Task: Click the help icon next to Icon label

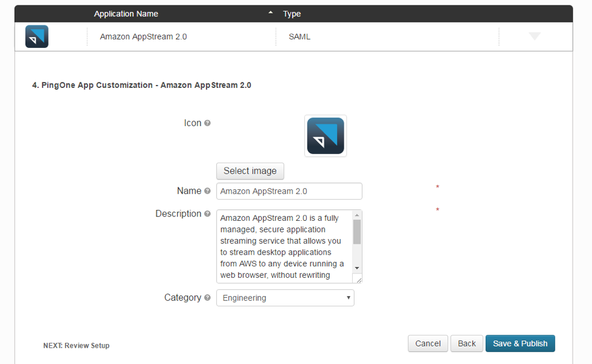Action: coord(208,123)
